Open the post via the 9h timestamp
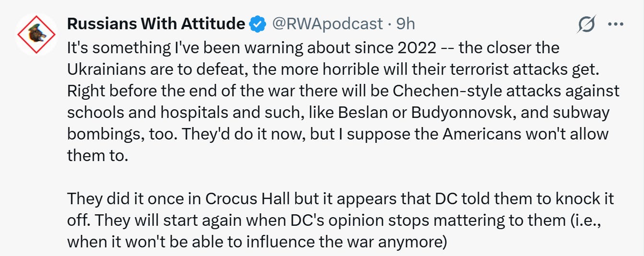The image size is (644, 256). 406,23
